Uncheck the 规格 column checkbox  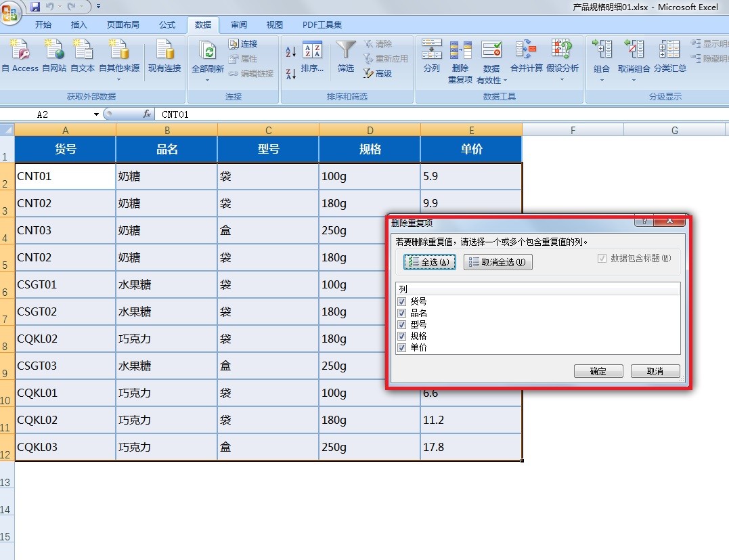tap(401, 336)
